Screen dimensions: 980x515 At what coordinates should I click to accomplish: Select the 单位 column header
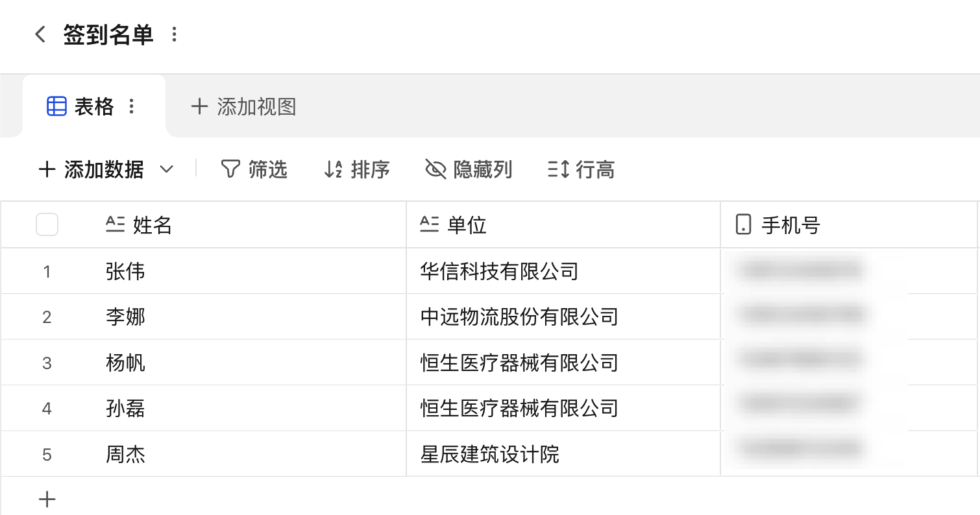tap(563, 225)
